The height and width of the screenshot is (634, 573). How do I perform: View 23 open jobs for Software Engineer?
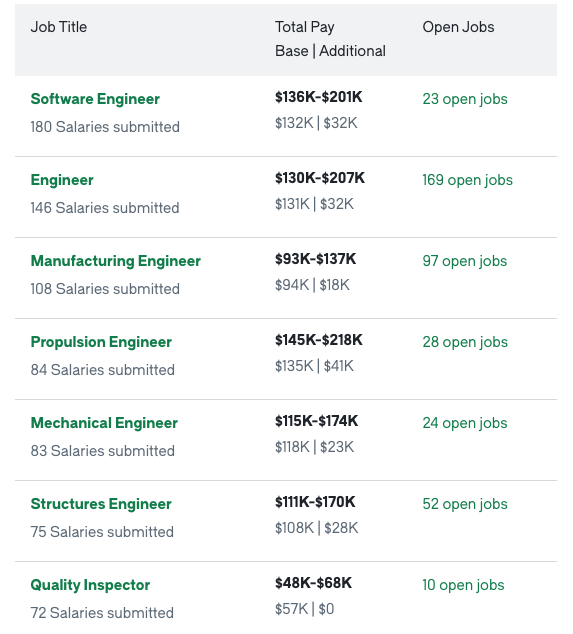[465, 99]
